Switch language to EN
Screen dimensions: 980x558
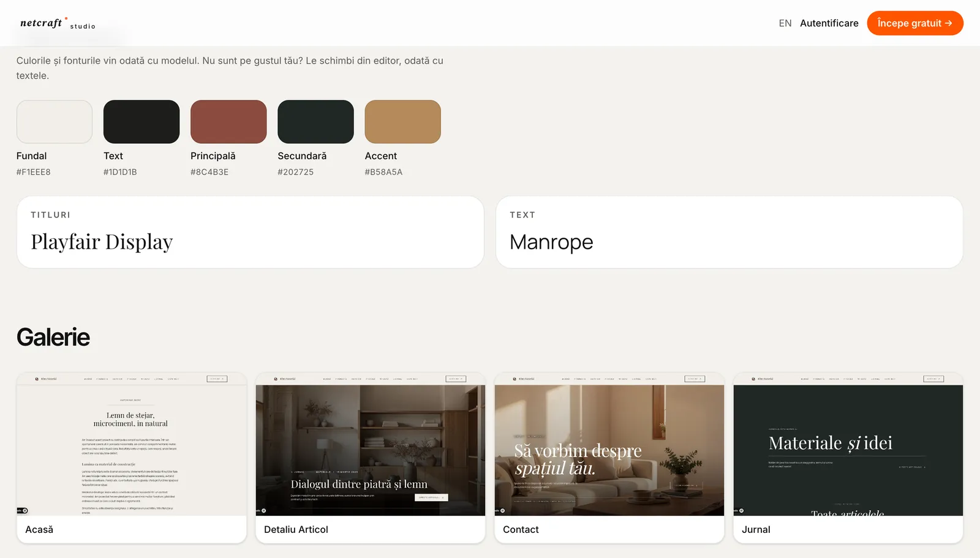[x=785, y=23]
